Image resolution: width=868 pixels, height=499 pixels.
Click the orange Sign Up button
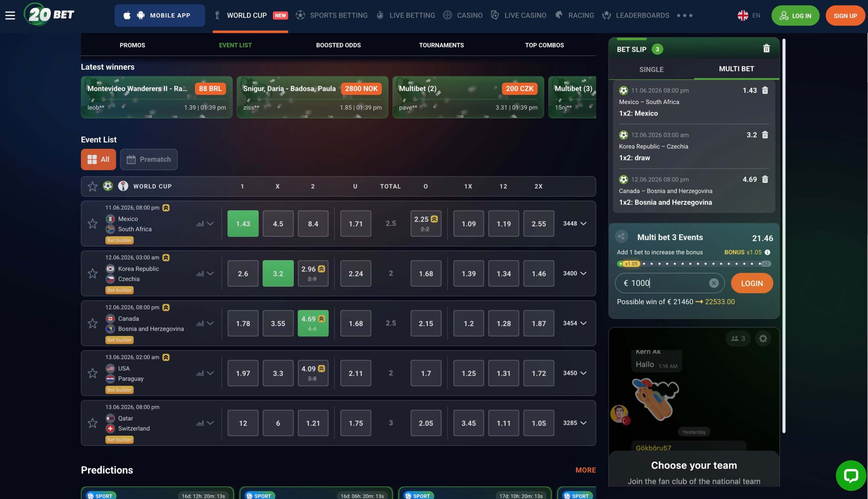845,16
